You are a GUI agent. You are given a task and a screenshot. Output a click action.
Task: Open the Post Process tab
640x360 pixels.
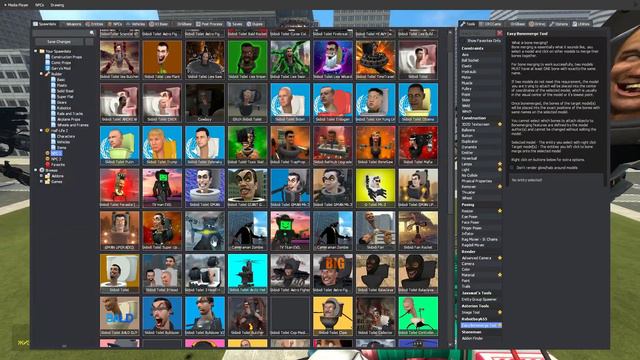coord(209,24)
